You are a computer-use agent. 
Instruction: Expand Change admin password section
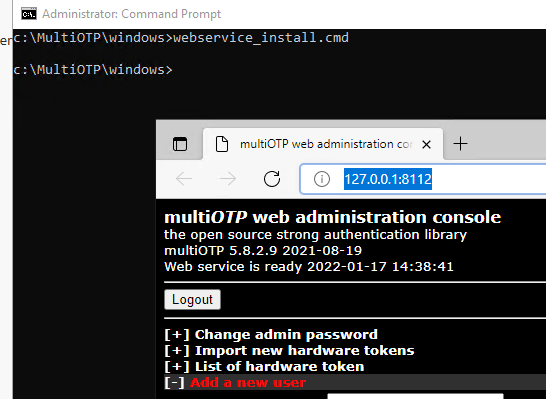click(177, 335)
